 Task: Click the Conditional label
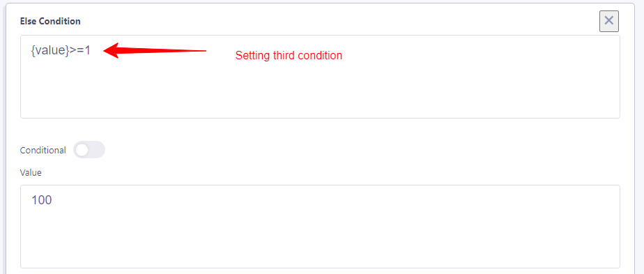point(43,151)
